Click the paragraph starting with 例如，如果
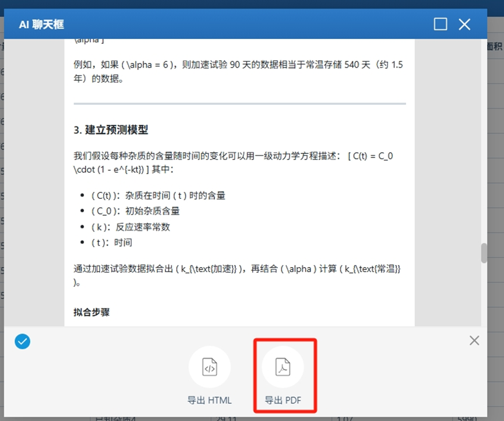The width and height of the screenshot is (504, 421). click(x=238, y=72)
